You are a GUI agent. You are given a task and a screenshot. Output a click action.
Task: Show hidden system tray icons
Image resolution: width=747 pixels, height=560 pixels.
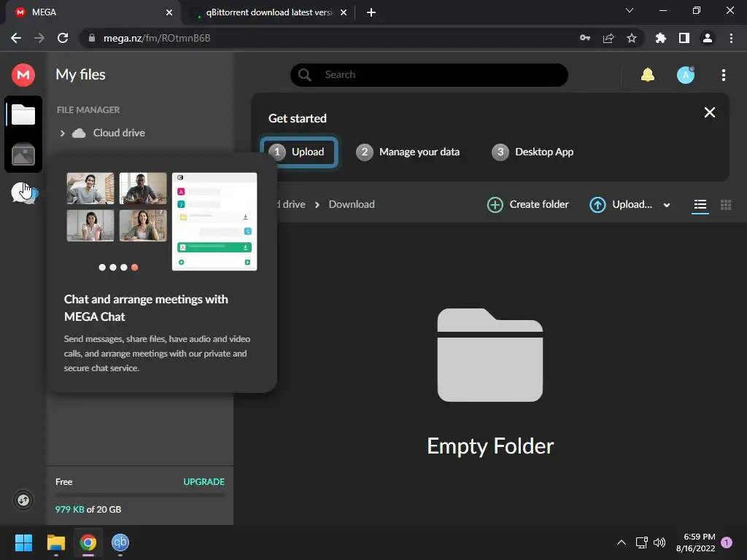pos(622,542)
